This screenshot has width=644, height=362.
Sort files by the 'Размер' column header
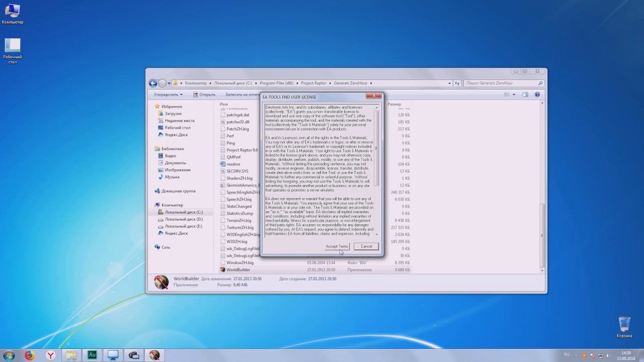coord(394,104)
